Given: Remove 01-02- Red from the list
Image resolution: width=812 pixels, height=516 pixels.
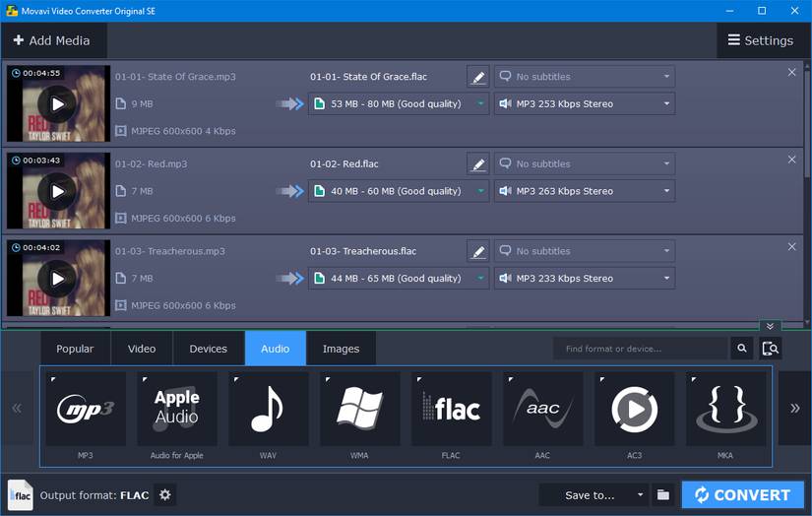Looking at the screenshot, I should [791, 160].
